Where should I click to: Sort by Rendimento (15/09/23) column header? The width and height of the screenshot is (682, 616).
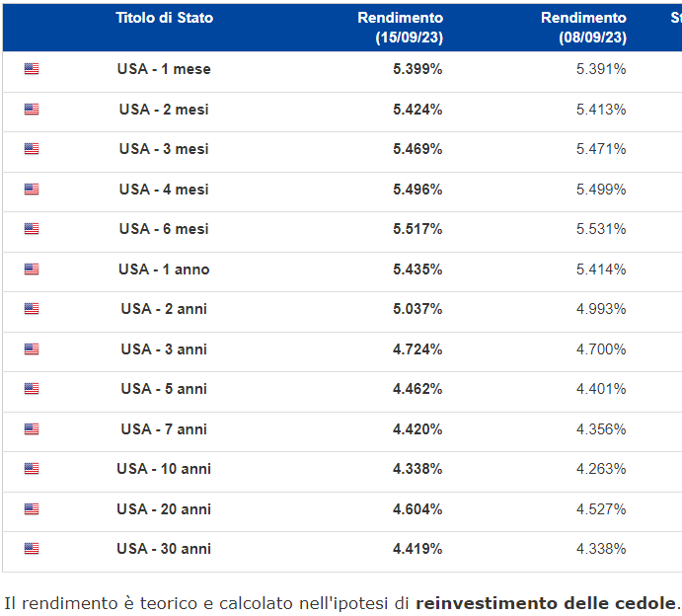click(400, 28)
